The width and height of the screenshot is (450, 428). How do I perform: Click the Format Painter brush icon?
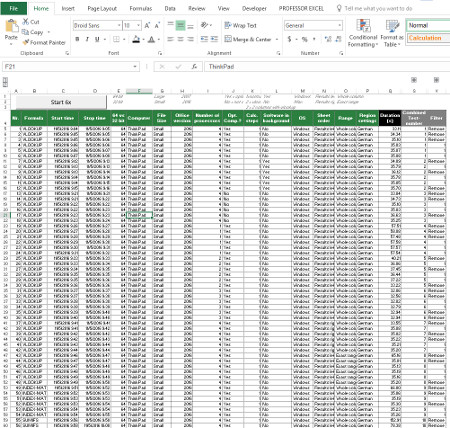pyautogui.click(x=25, y=42)
